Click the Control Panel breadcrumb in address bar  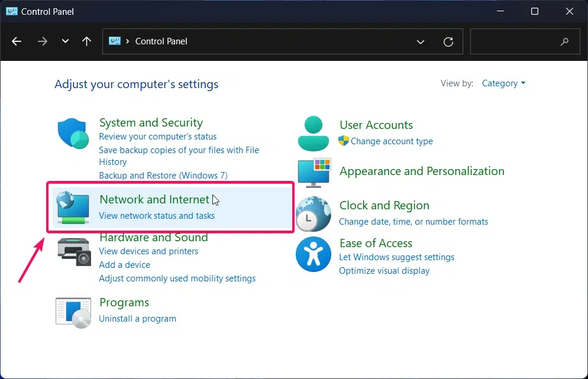(161, 41)
